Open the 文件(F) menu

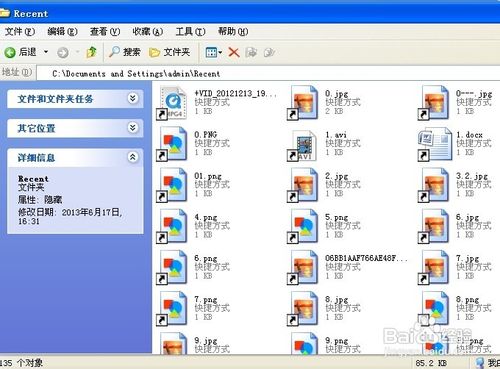[x=20, y=32]
